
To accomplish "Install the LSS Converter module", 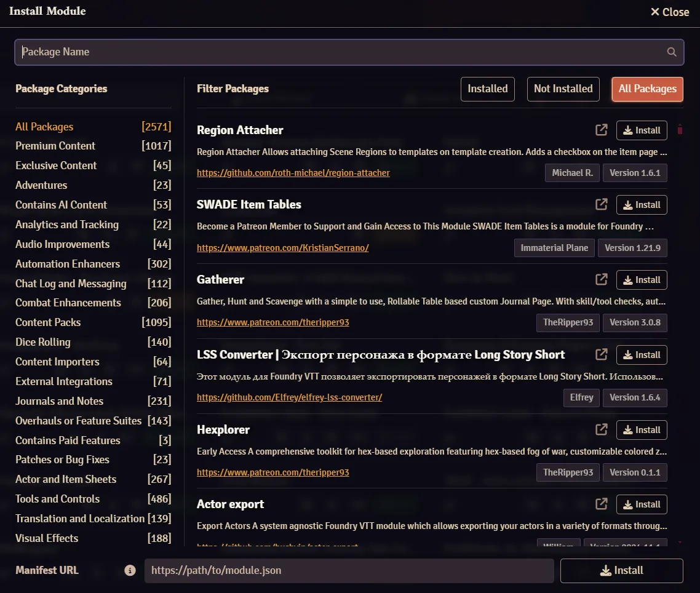I will (x=642, y=355).
